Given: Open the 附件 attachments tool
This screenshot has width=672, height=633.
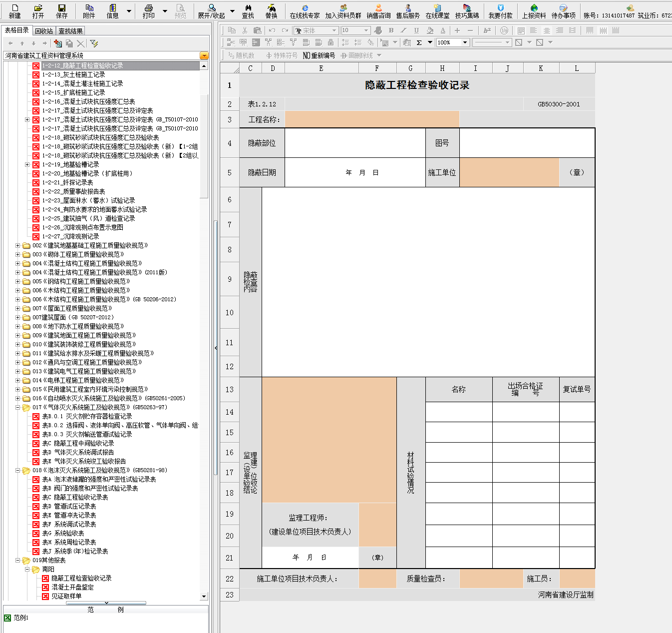Looking at the screenshot, I should coord(89,11).
